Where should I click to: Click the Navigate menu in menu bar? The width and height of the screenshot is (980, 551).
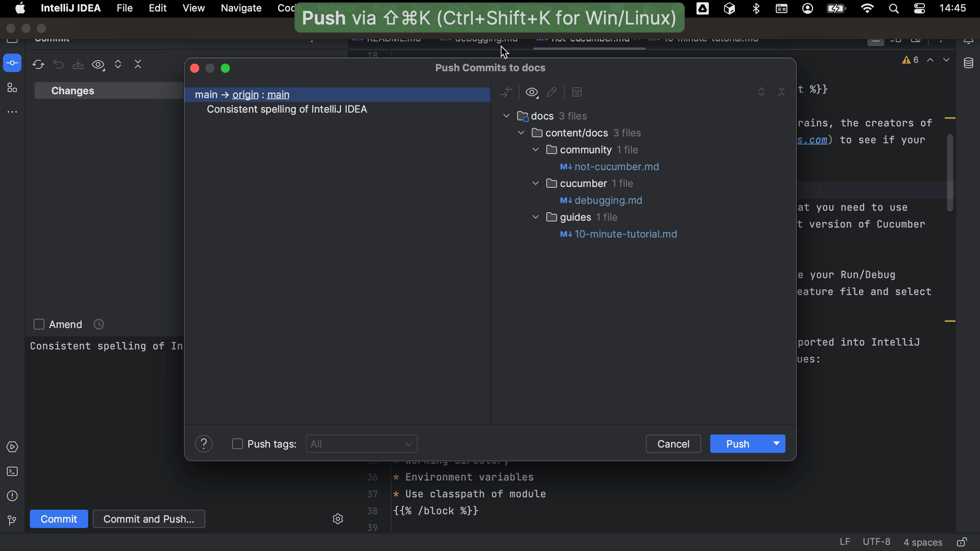click(x=241, y=7)
